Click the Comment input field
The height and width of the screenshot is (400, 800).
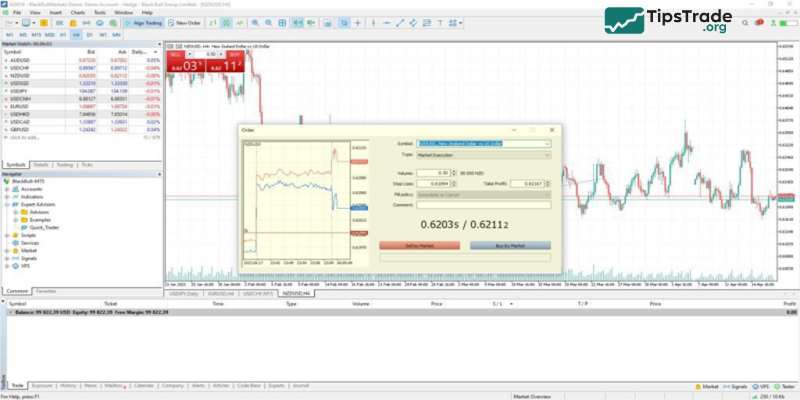pyautogui.click(x=483, y=204)
